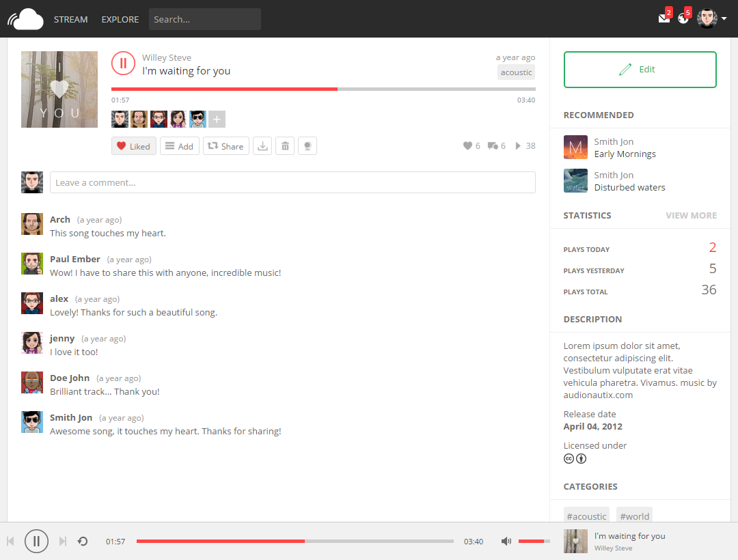Open the Early Mornings recommended track
The width and height of the screenshot is (738, 560).
tap(625, 154)
